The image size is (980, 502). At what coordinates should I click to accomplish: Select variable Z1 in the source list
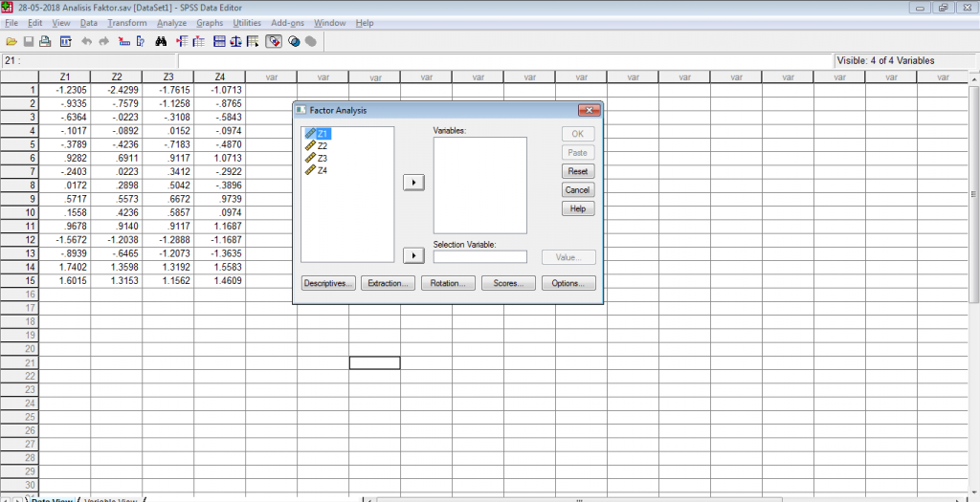point(323,134)
